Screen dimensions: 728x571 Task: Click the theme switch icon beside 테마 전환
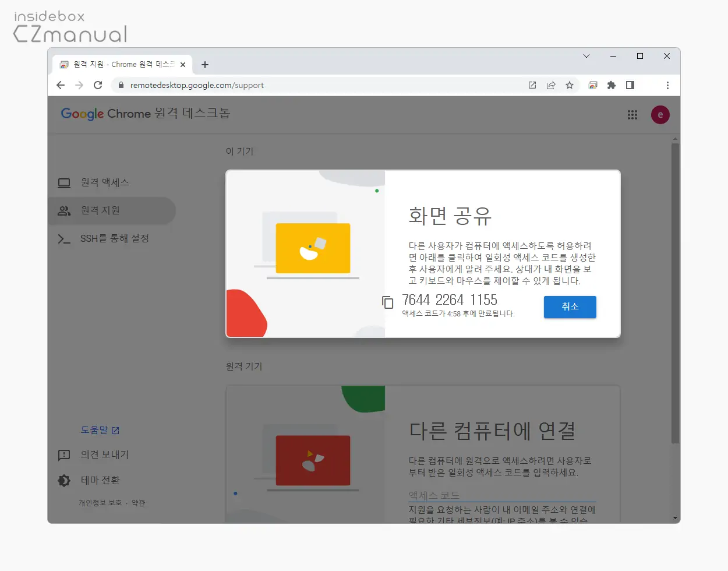(64, 481)
